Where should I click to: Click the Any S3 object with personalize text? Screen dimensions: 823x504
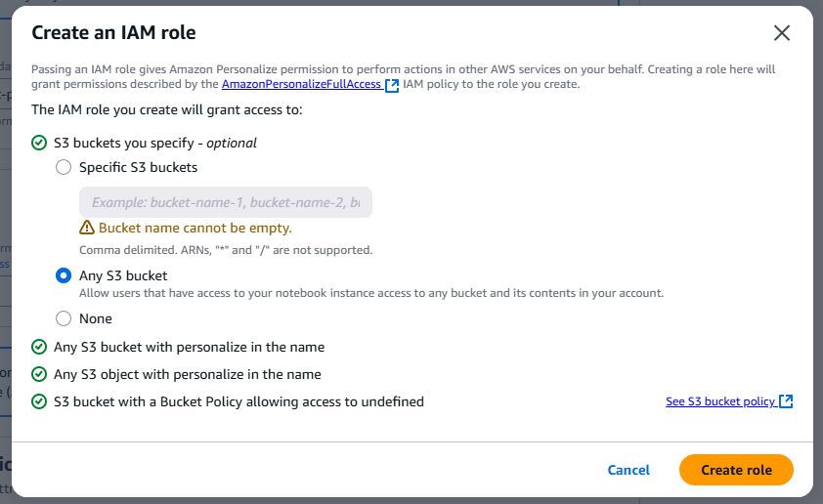click(188, 374)
